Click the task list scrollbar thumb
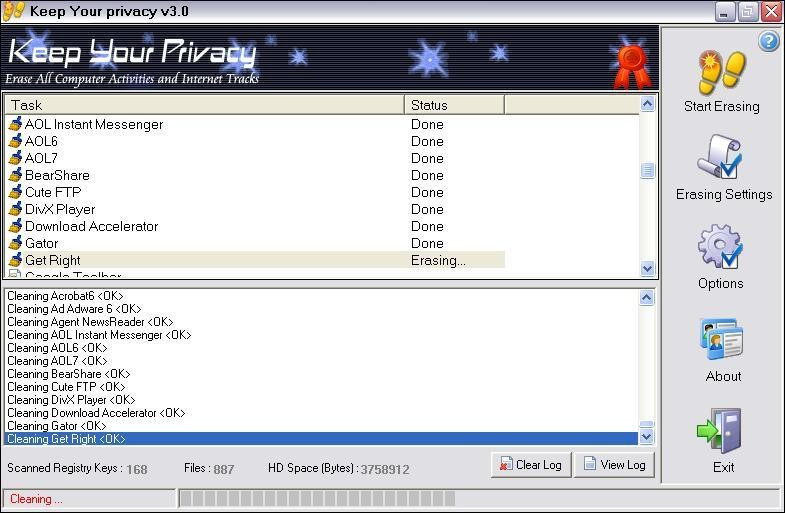Image resolution: width=785 pixels, height=513 pixels. [647, 171]
